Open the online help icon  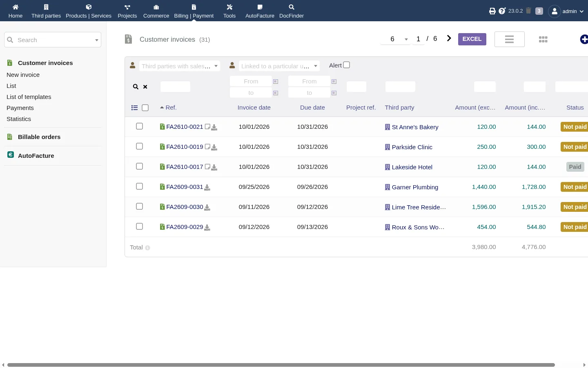coord(502,11)
